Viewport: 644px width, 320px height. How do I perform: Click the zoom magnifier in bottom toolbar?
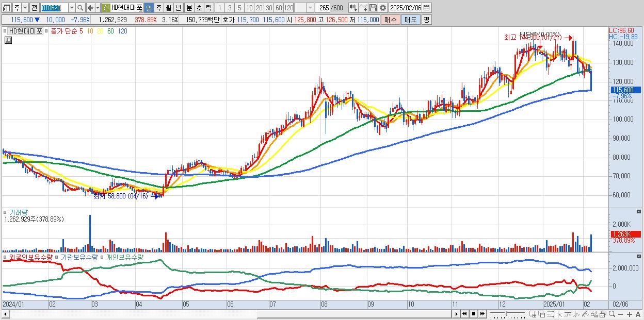click(611, 314)
